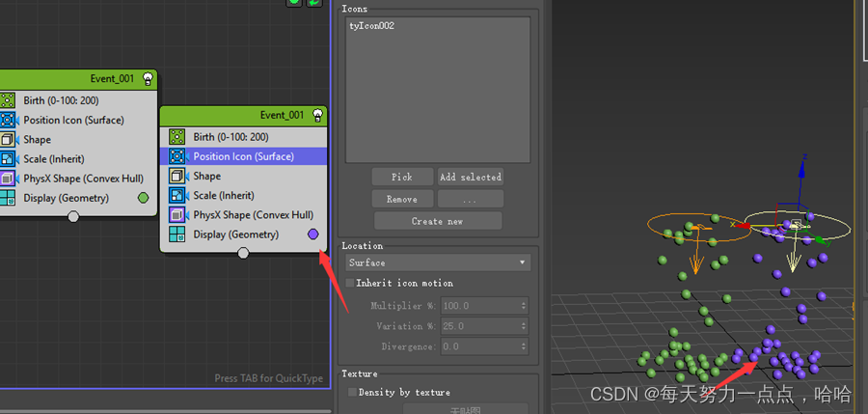Click the left Event_001 title header
868x414 pixels.
(78, 79)
